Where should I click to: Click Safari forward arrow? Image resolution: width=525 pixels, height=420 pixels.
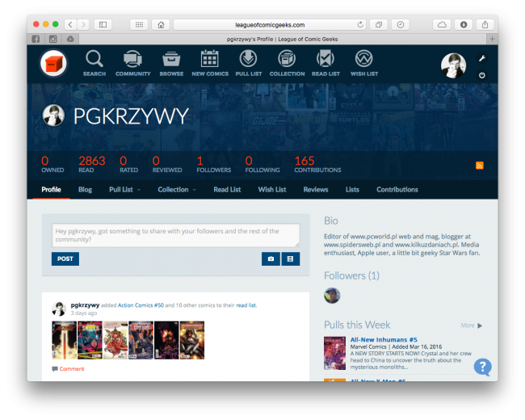coord(83,24)
